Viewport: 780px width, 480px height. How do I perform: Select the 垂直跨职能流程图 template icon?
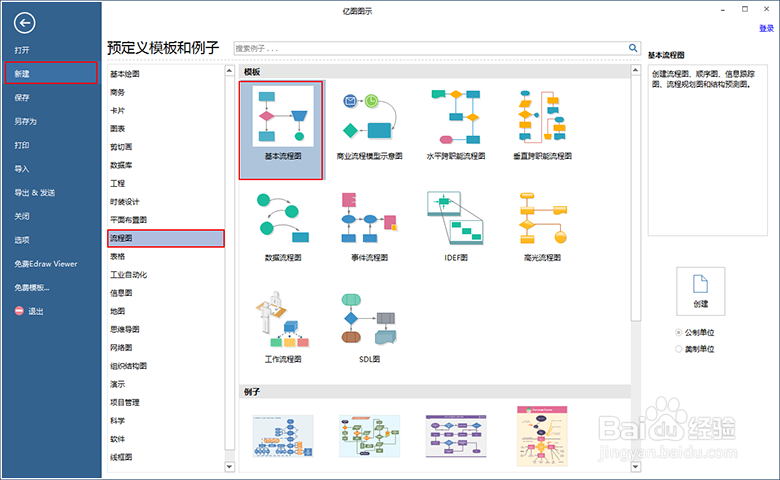point(542,116)
